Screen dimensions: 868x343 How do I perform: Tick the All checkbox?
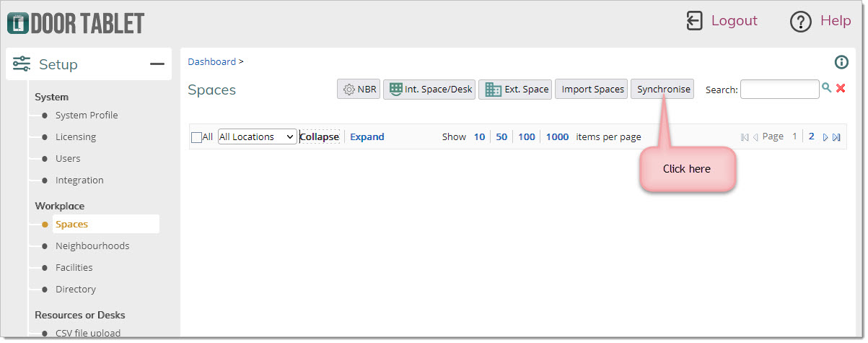point(196,137)
